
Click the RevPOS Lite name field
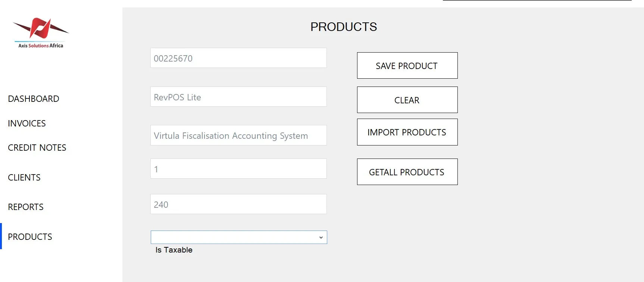point(238,97)
